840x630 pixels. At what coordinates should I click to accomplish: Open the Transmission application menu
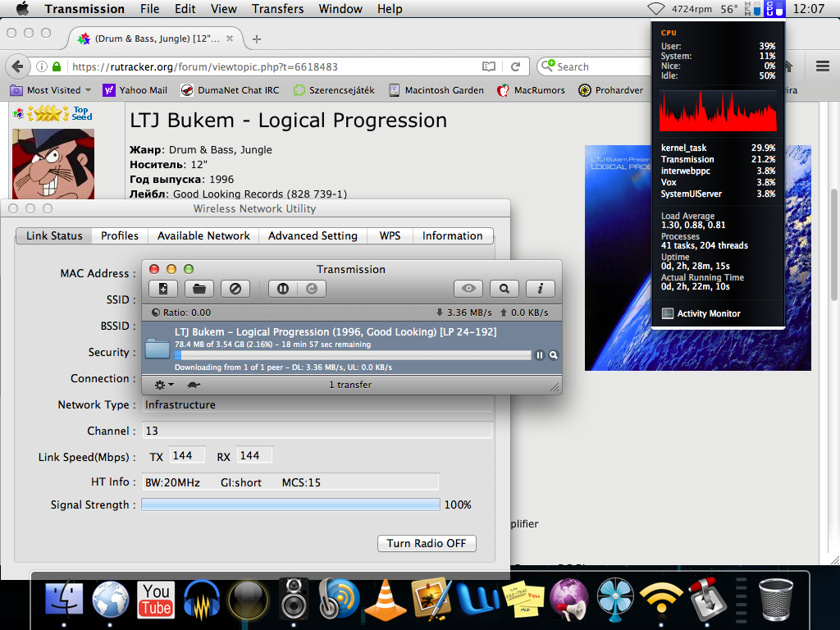click(84, 9)
